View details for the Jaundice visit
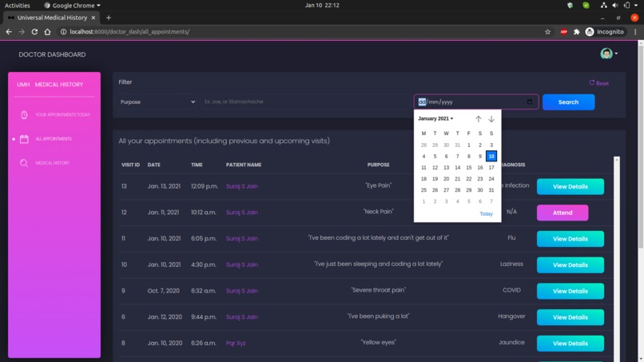Image resolution: width=644 pixels, height=362 pixels. 570,344
